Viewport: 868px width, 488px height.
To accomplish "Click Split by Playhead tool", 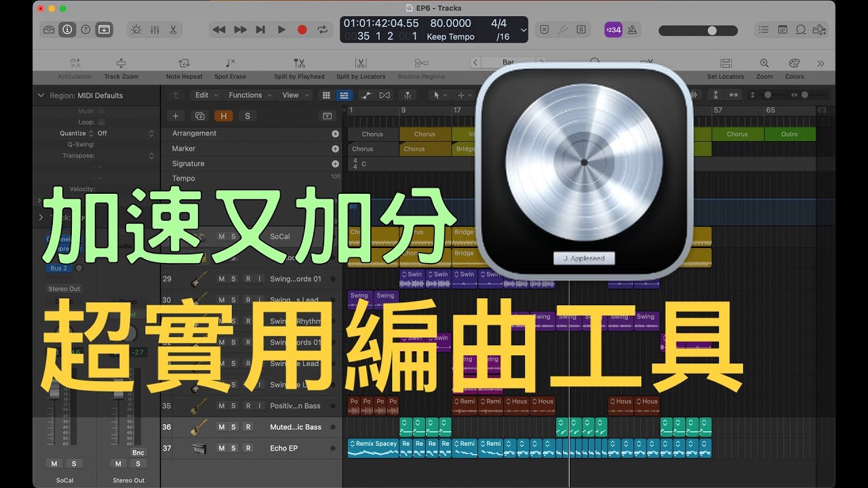I will [299, 63].
